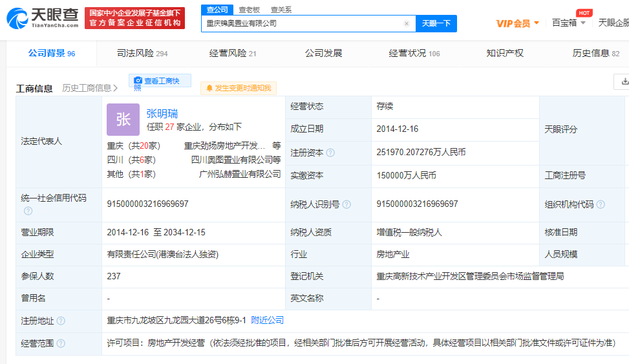Click the purple 张 avatar thumbnail
The height and width of the screenshot is (364, 629).
pos(123,120)
